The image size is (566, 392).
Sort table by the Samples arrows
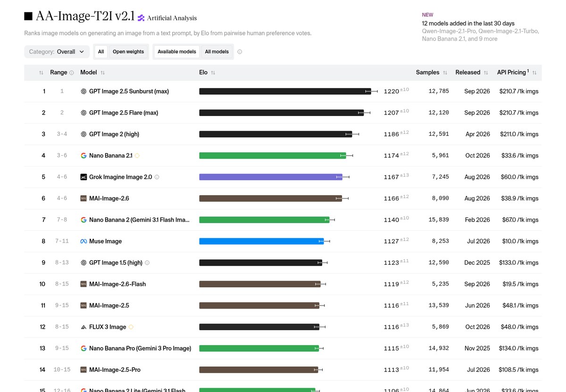(445, 73)
